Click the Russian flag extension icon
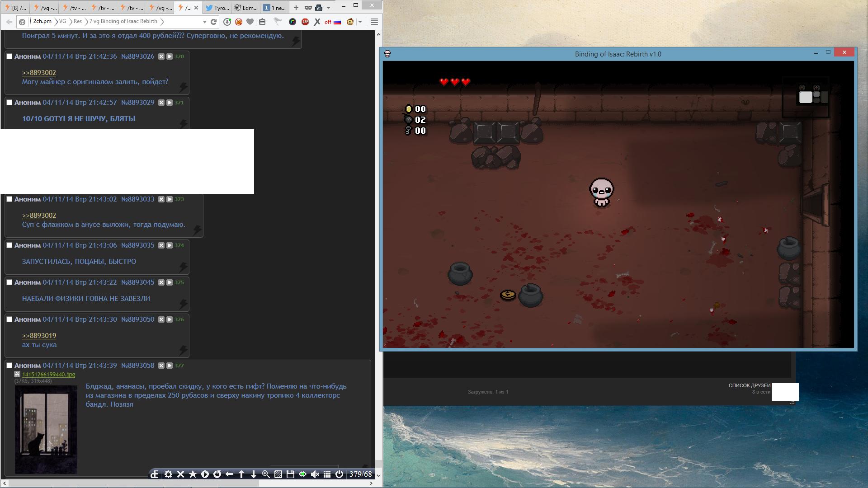Viewport: 868px width, 488px height. pos(337,22)
